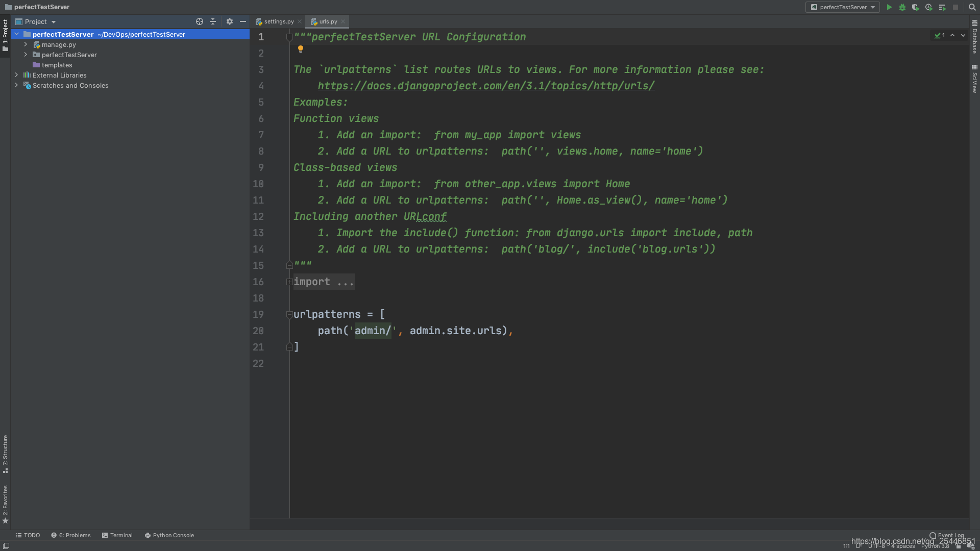This screenshot has width=980, height=551.
Task: Collapse the perfectTestServer root folder
Action: click(16, 34)
